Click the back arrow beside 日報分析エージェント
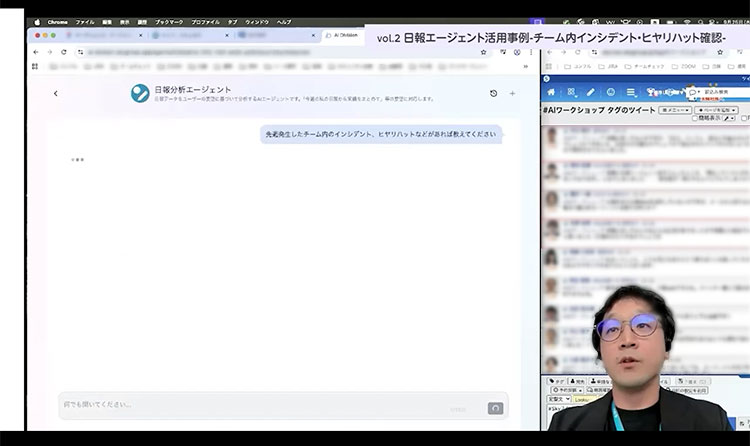The width and height of the screenshot is (750, 446). (x=55, y=93)
